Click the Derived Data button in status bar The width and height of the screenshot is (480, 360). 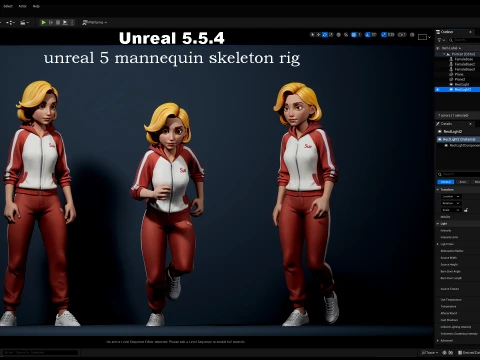pos(469,352)
